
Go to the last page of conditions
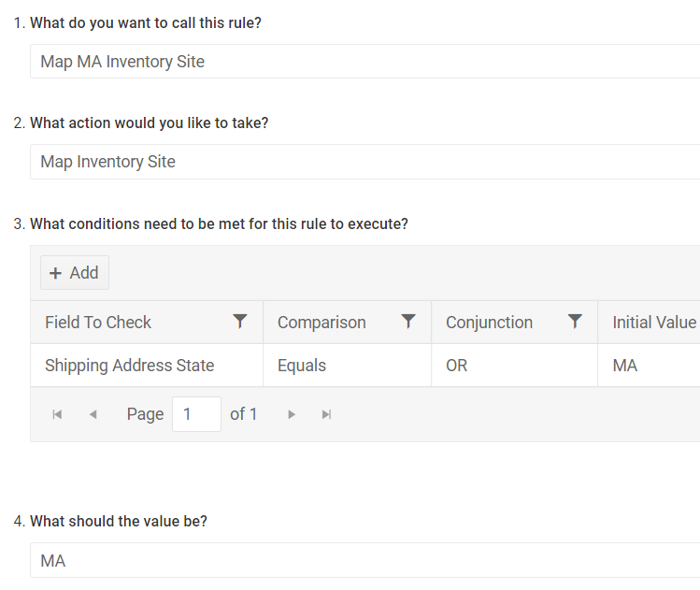click(326, 414)
